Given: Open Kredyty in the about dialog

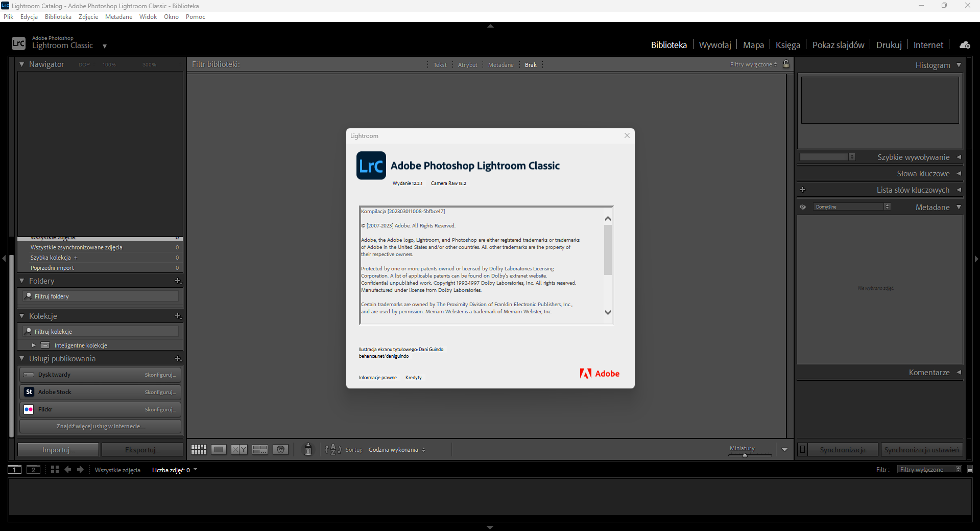Looking at the screenshot, I should coord(414,378).
